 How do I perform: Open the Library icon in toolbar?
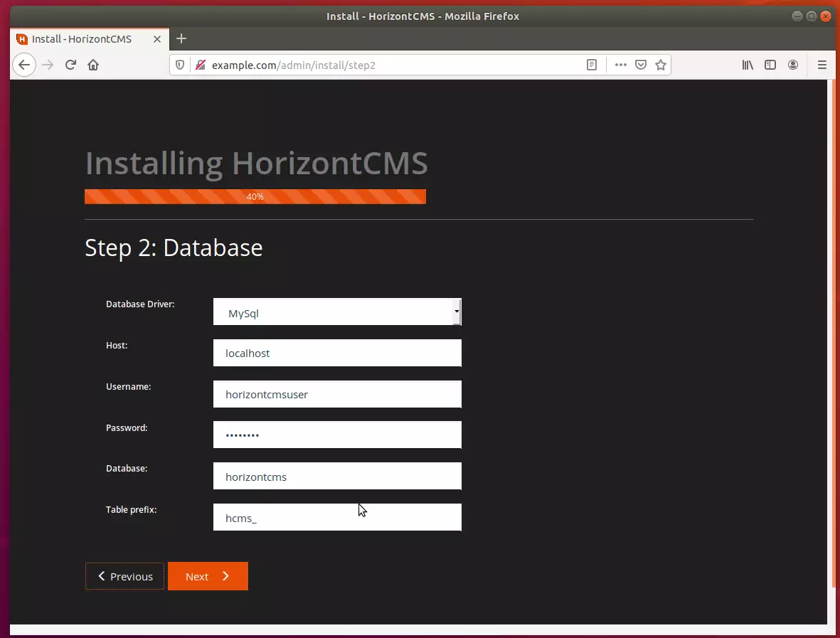click(x=748, y=65)
